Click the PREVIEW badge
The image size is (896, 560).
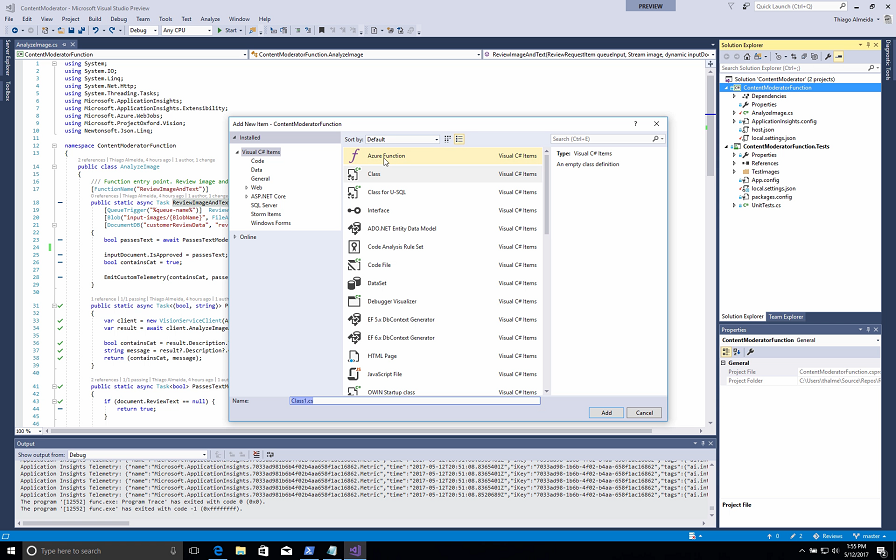650,6
